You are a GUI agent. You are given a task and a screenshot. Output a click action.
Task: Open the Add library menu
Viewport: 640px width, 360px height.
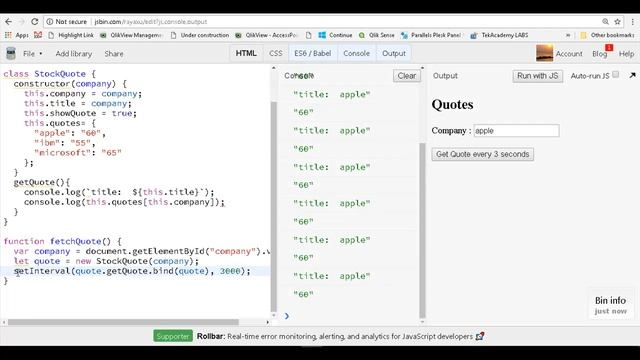point(73,53)
